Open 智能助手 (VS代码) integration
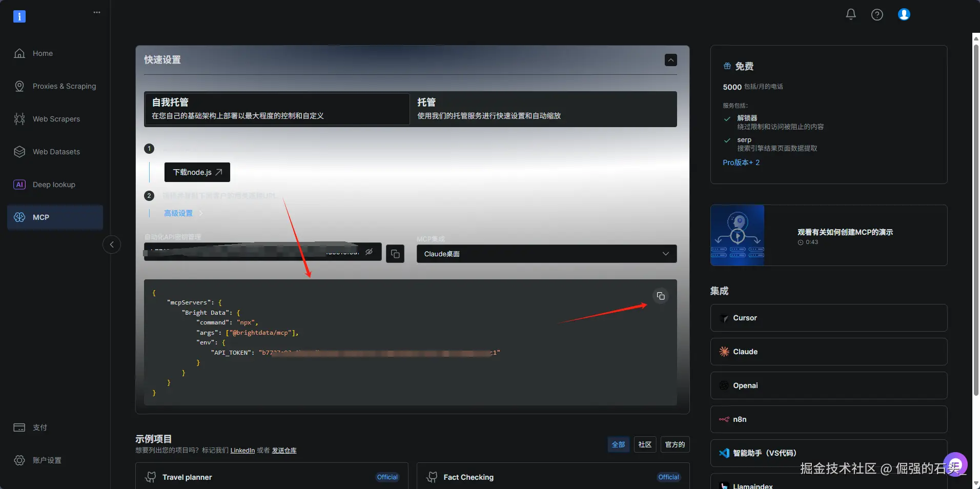Screen dimensions: 980x489 [x=829, y=453]
